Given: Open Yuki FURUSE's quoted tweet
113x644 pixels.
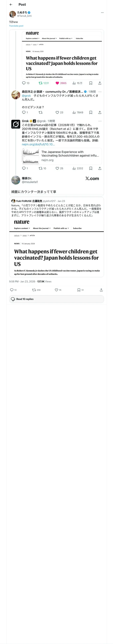Looking at the screenshot, I should point(56,237).
